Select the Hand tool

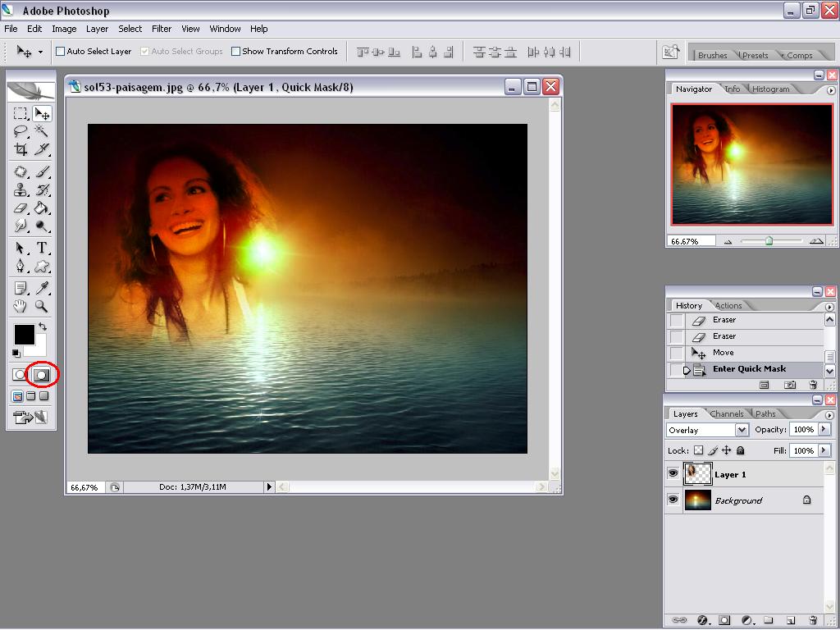(x=21, y=307)
